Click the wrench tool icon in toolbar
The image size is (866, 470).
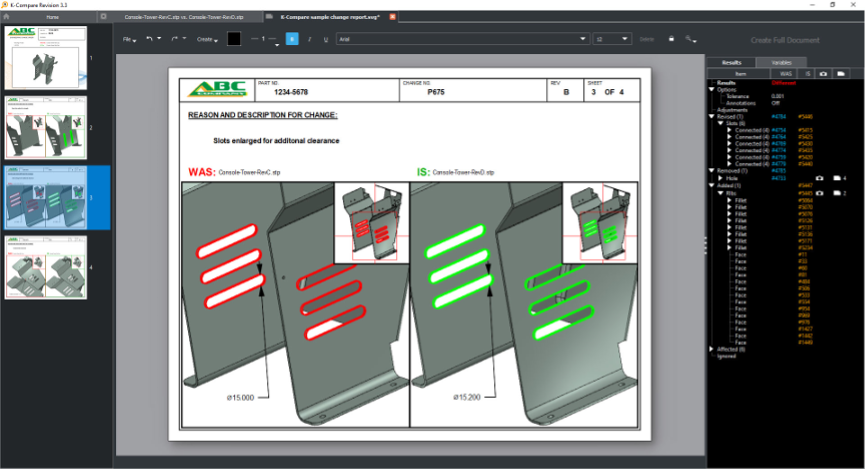(690, 39)
